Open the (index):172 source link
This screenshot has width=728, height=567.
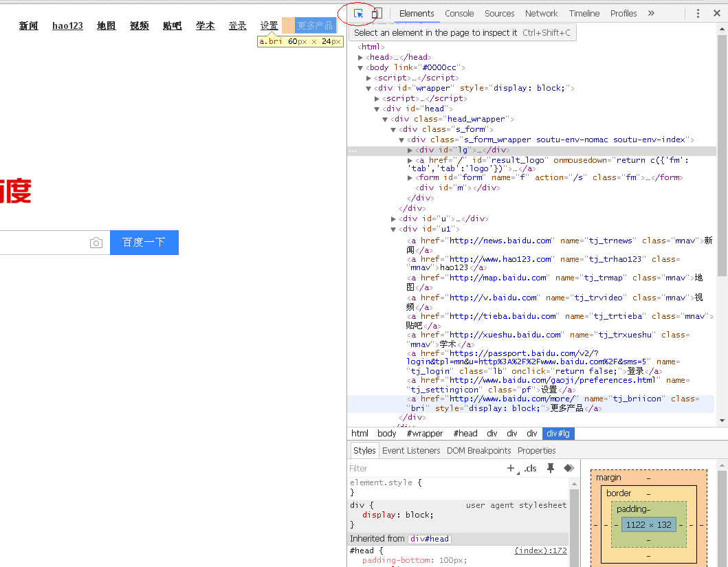[x=540, y=551]
